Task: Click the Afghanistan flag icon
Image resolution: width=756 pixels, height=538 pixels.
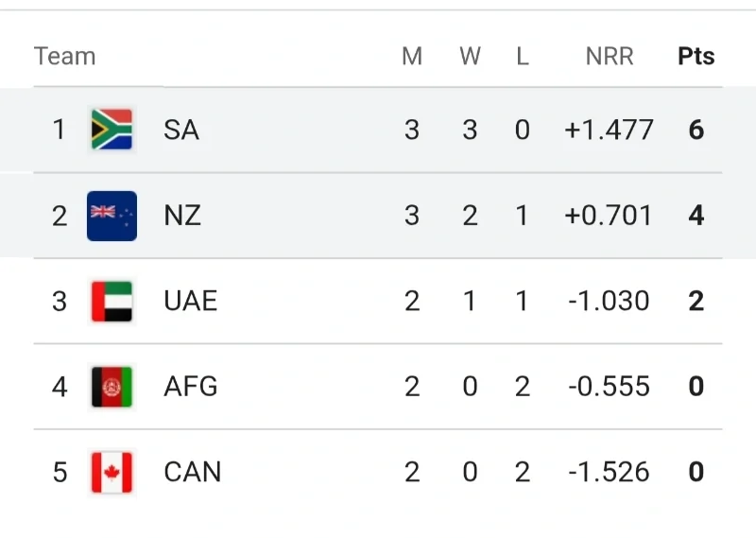Action: (112, 387)
